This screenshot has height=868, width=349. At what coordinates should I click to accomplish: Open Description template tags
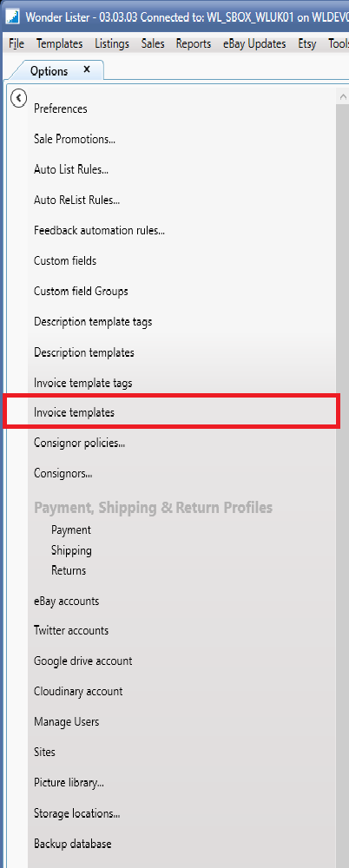pos(93,321)
